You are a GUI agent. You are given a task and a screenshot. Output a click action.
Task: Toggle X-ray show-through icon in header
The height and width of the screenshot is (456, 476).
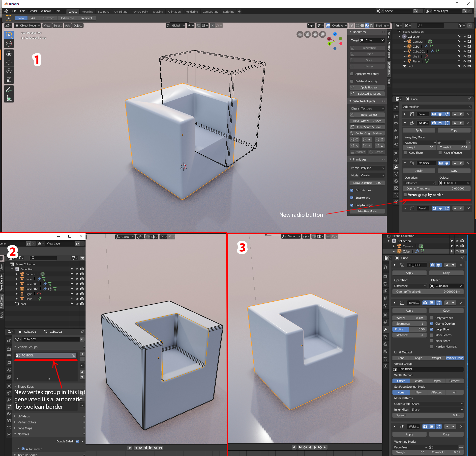pyautogui.click(x=351, y=26)
